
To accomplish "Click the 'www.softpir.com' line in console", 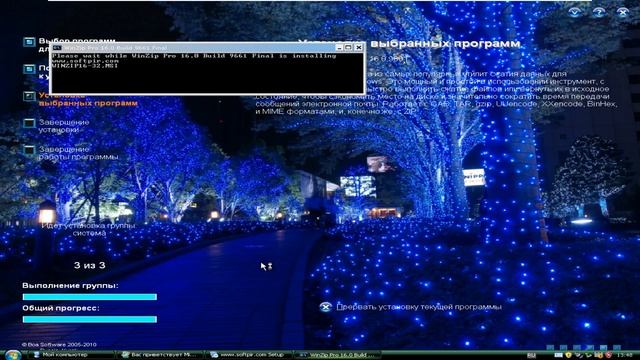I will [85, 60].
